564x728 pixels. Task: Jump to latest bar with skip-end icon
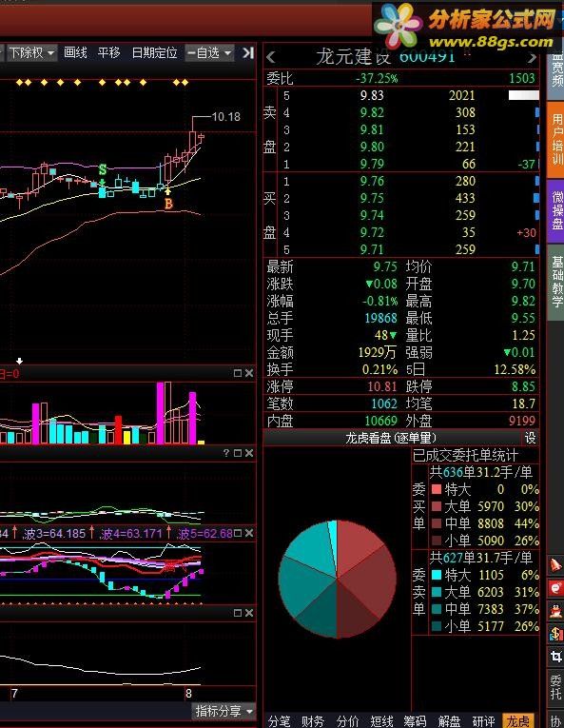(x=248, y=52)
